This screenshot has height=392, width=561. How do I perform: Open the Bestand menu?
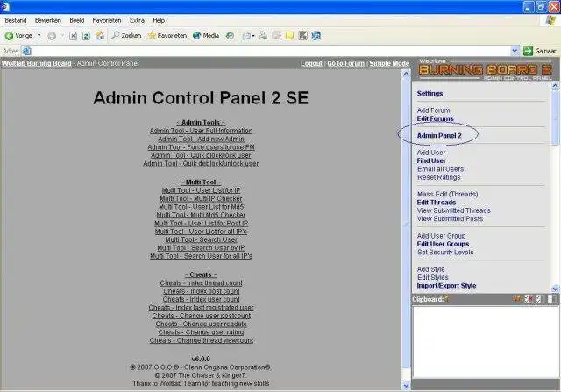click(16, 20)
